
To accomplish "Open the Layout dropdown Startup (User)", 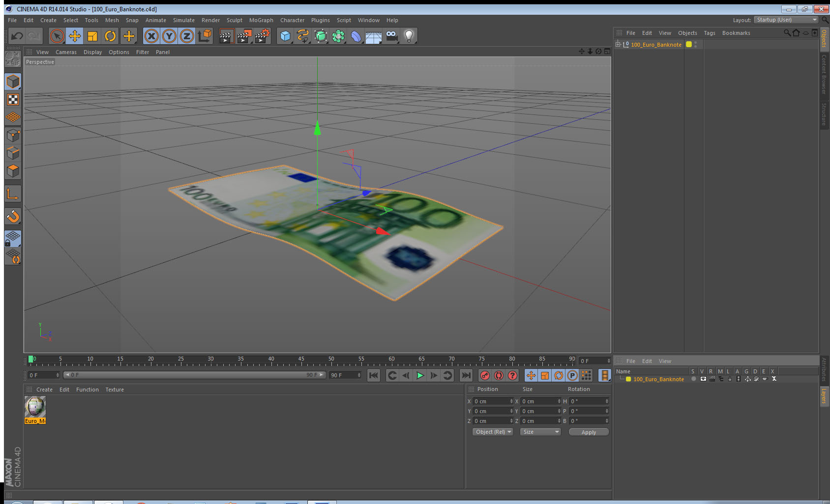I will [786, 20].
